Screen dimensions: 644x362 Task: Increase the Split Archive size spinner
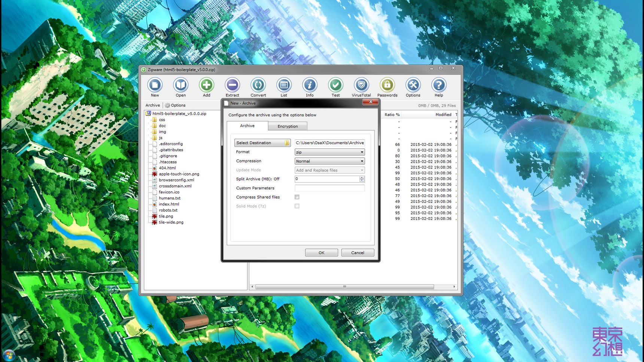[x=362, y=177]
